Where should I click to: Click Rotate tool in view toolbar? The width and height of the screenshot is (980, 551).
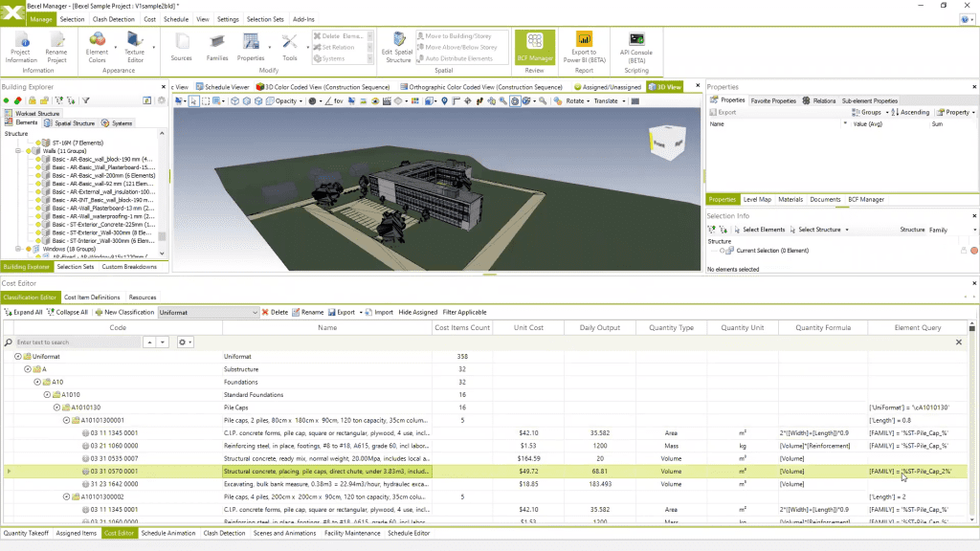[575, 101]
